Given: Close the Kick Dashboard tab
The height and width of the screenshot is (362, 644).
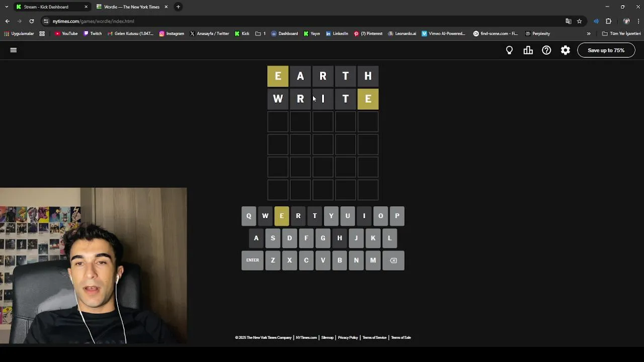Looking at the screenshot, I should pyautogui.click(x=86, y=7).
